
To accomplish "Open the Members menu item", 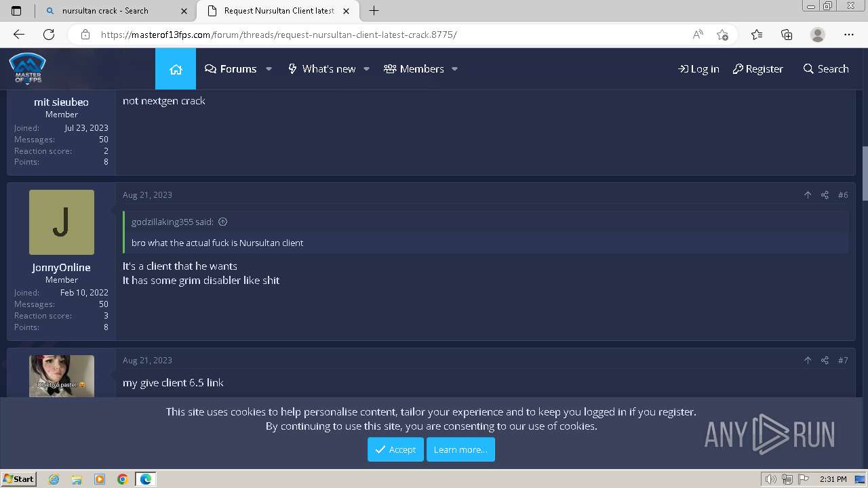I will pos(414,69).
